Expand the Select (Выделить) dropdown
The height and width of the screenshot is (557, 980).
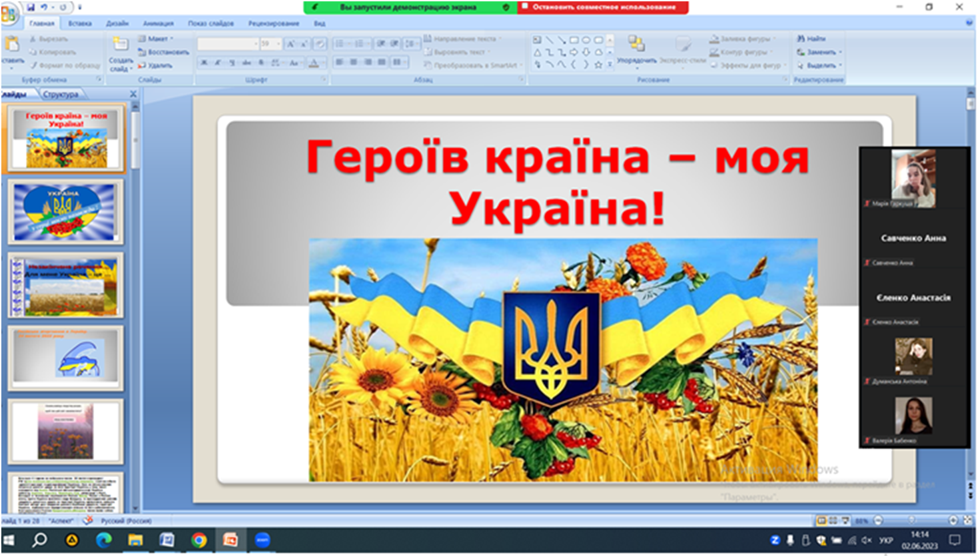[823, 65]
